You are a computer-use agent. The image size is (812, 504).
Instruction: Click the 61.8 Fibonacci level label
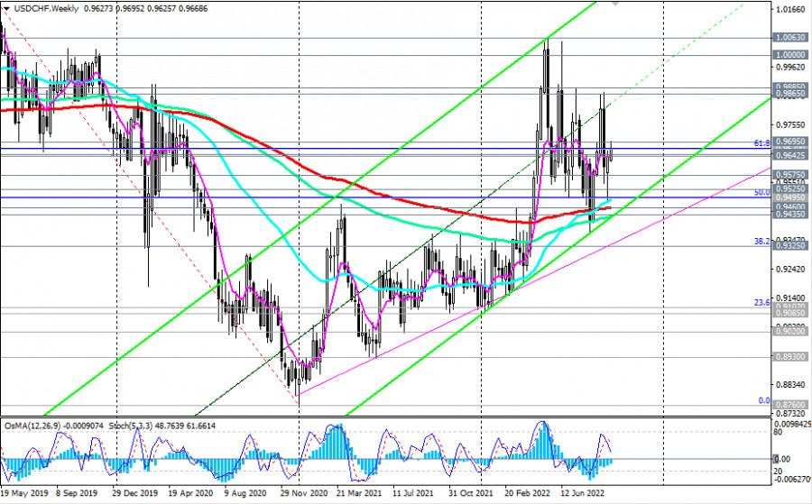(x=761, y=143)
